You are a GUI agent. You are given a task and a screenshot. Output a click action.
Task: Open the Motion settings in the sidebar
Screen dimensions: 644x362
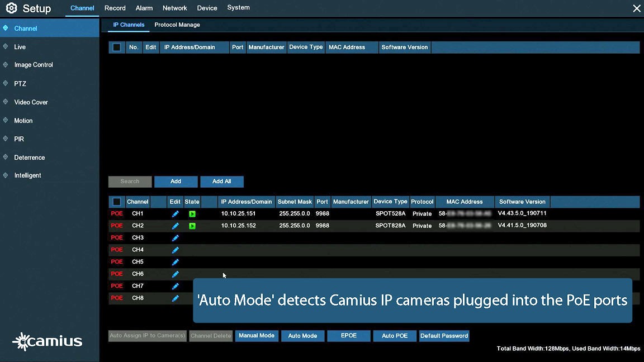[23, 121]
